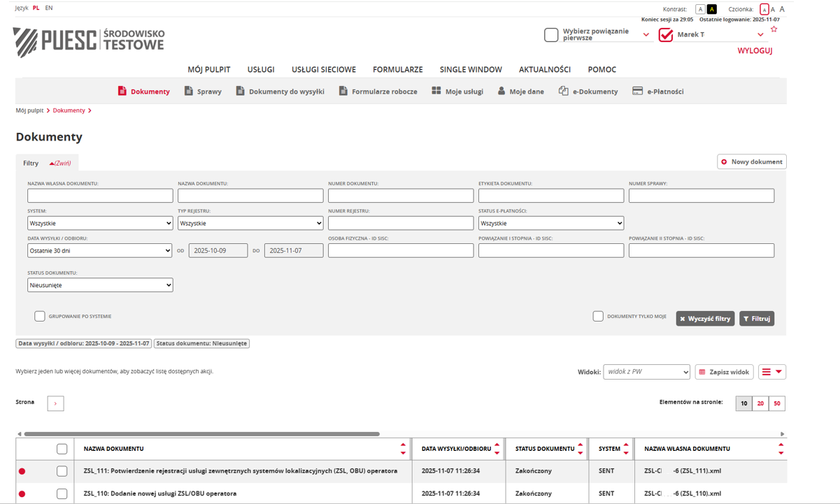This screenshot has width=840, height=504.
Task: Select the ZSL_111 document row checkbox
Action: click(x=62, y=471)
